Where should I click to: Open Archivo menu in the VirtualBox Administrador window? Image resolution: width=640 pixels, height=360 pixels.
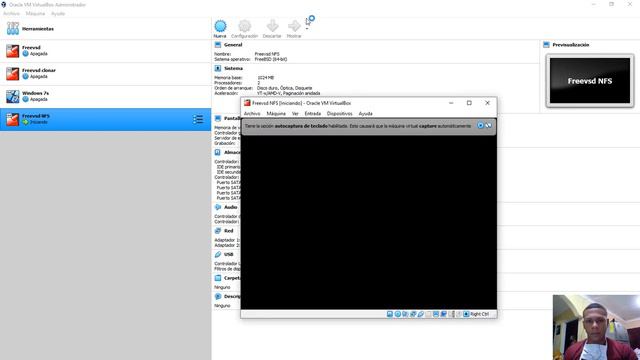click(11, 13)
